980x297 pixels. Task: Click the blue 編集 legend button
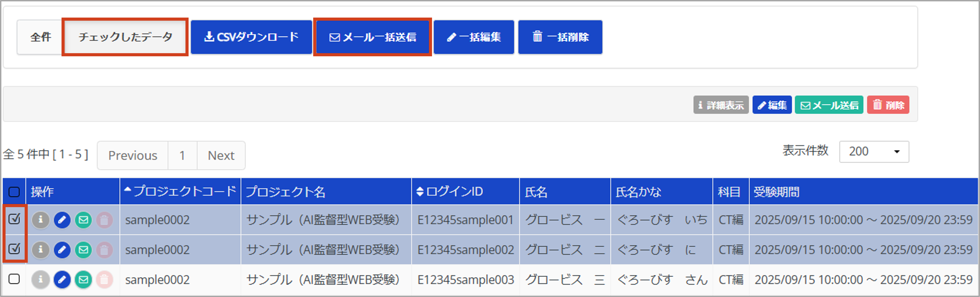tap(772, 105)
